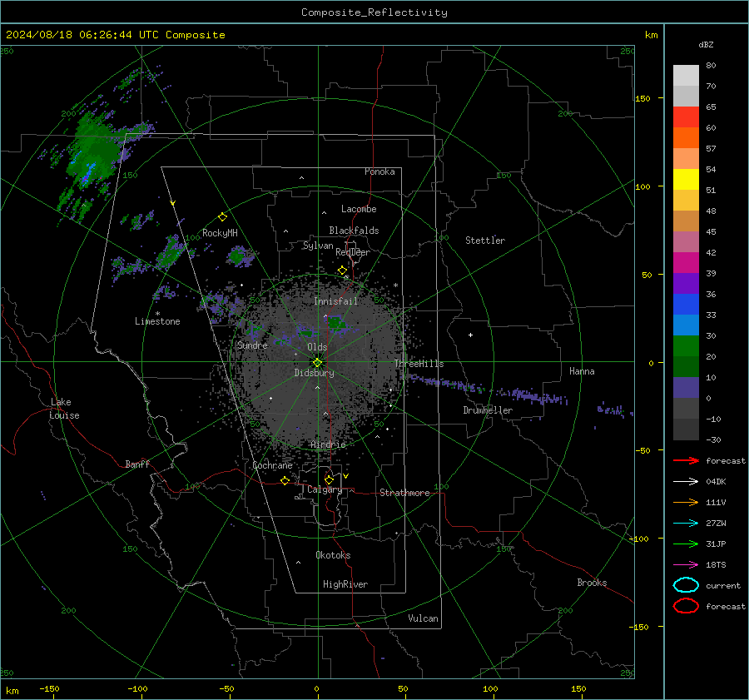Viewport: 749px width, 700px height.
Task: Select the 20 dBZ green color swatch
Action: click(686, 345)
